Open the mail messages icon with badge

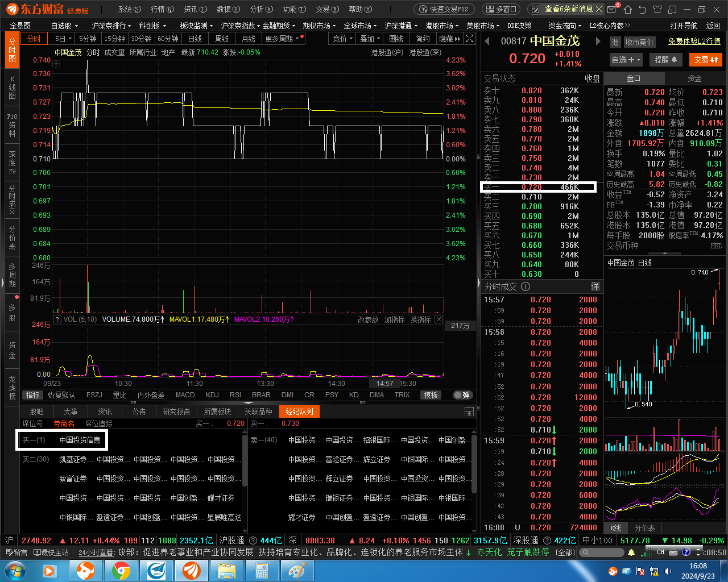point(613,9)
